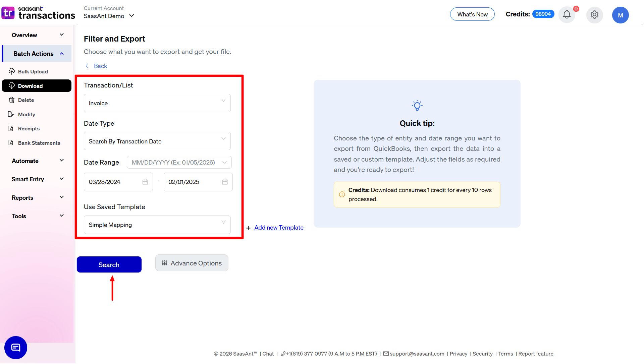Click the Download icon in Batch Actions
The image size is (644, 364).
coord(12,85)
